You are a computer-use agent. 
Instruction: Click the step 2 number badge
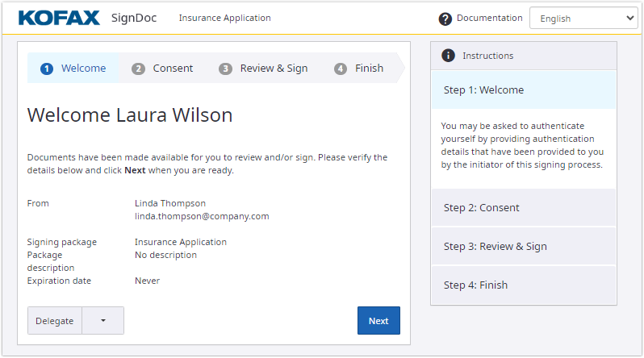(139, 69)
